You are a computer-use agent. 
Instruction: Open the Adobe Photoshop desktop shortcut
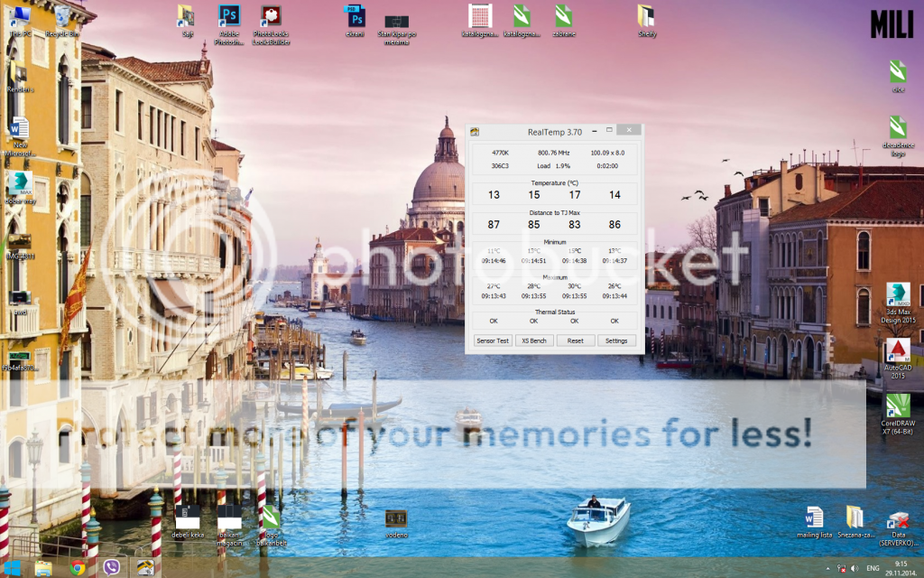coord(230,16)
